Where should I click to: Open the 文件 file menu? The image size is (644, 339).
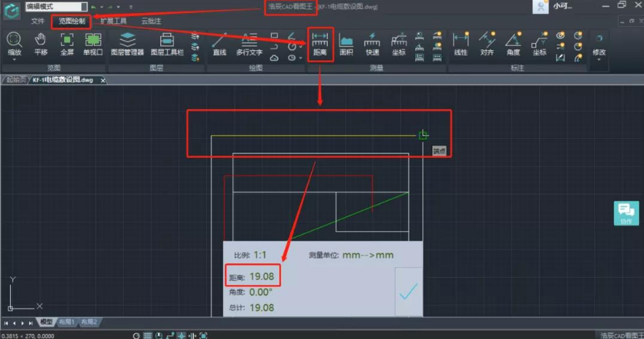coord(37,21)
